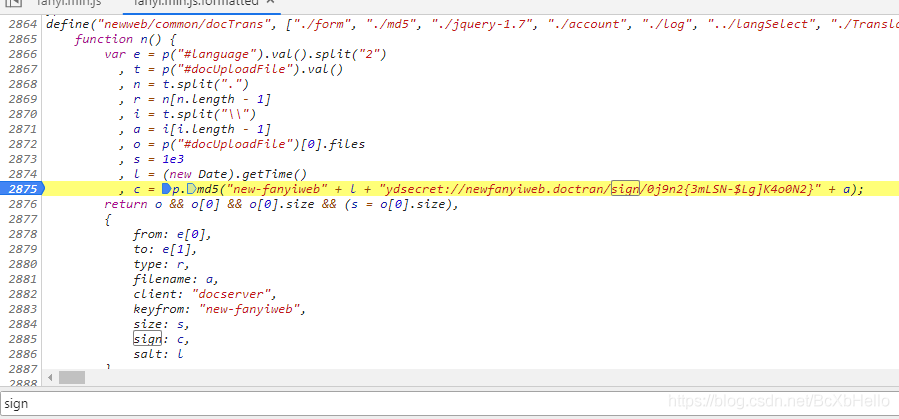Click the inline breakpoint marker before p.md5
Screen dimensions: 899x419
click(x=166, y=189)
